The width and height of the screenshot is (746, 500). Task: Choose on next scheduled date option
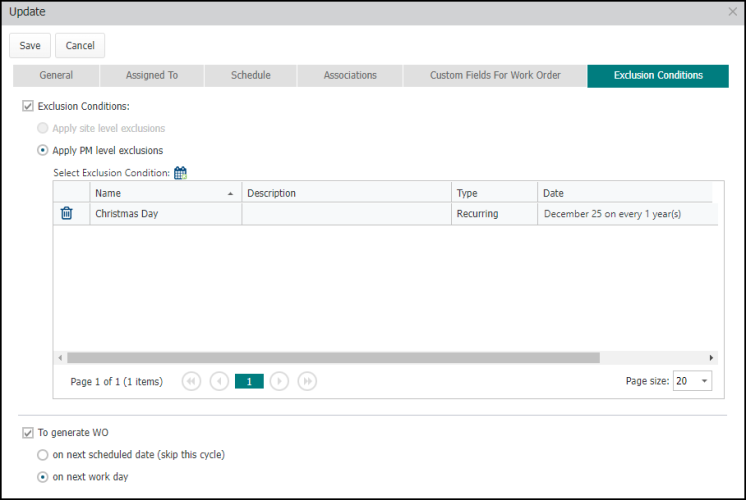pos(43,455)
